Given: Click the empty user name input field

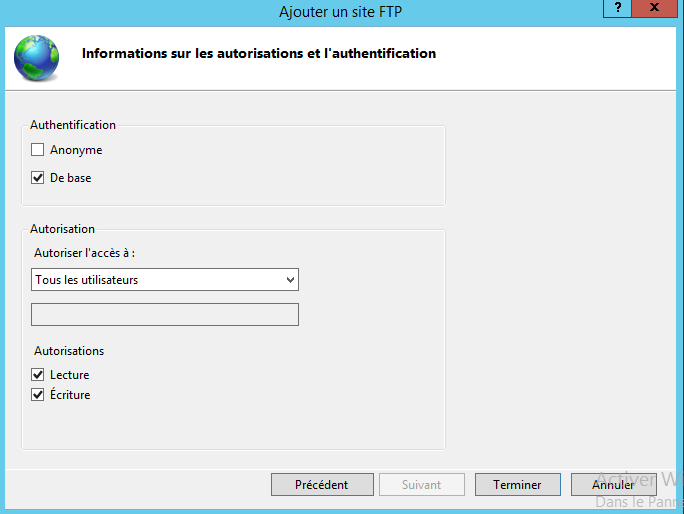Looking at the screenshot, I should click(165, 315).
